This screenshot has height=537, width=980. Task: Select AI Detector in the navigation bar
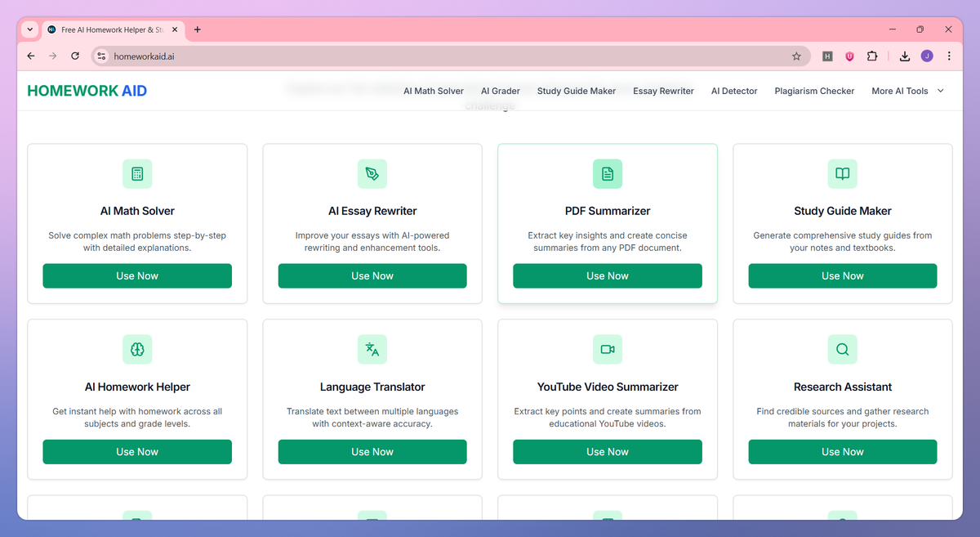tap(733, 91)
